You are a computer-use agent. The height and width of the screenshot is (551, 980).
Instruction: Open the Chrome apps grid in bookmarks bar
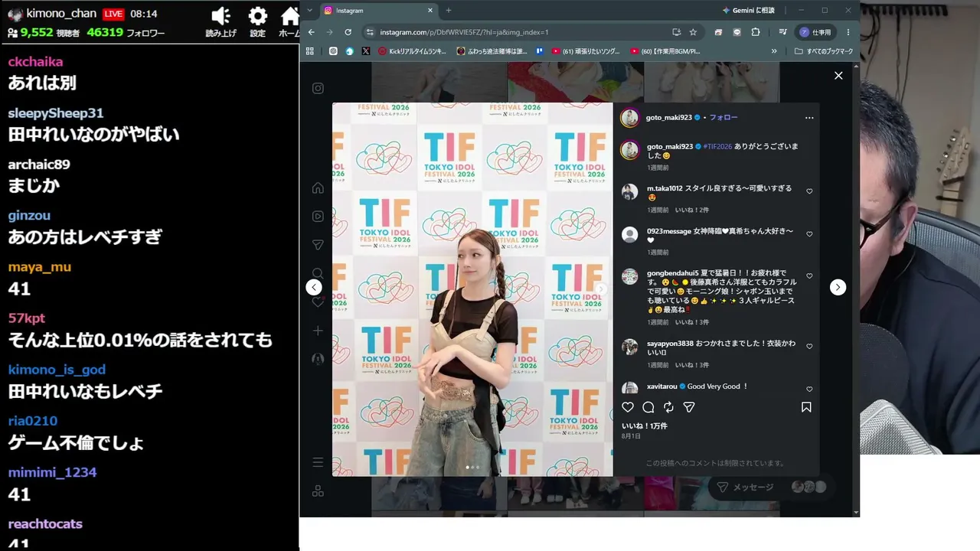tap(310, 51)
